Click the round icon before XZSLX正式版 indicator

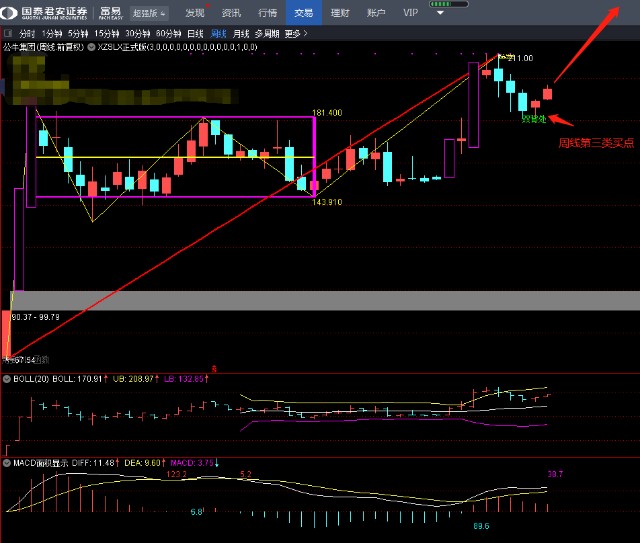point(92,47)
